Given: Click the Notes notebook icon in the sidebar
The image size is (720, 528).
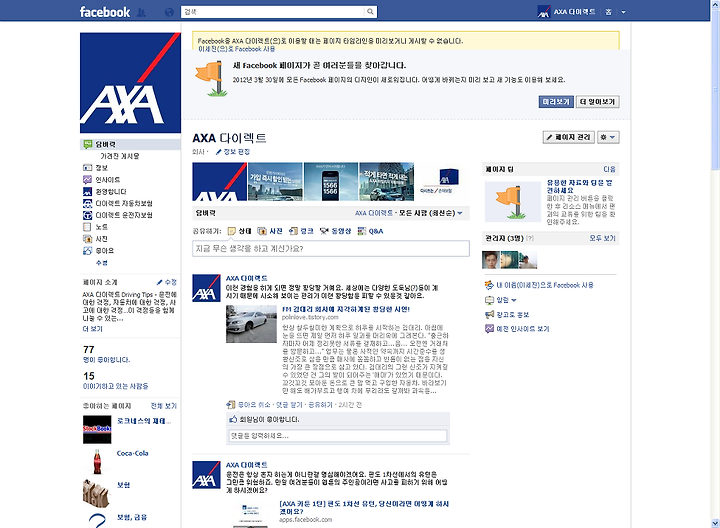Looking at the screenshot, I should (87, 227).
